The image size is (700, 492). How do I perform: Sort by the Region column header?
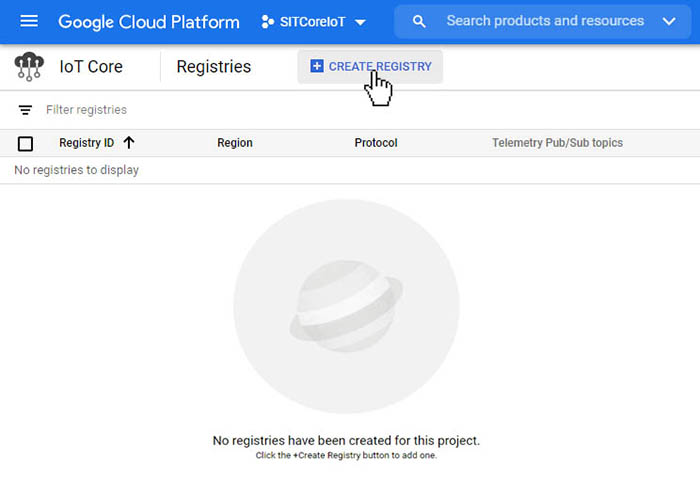pyautogui.click(x=235, y=143)
